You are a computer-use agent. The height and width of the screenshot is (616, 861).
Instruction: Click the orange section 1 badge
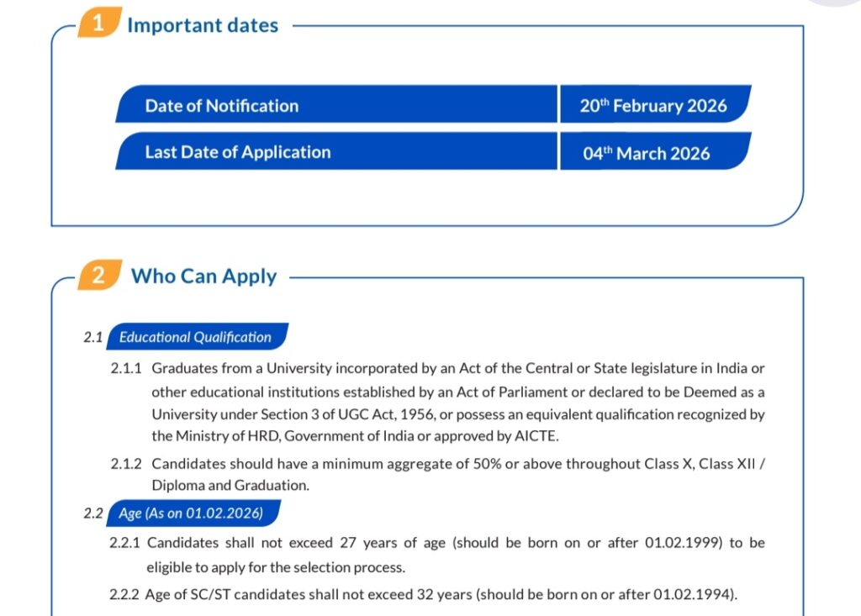pyautogui.click(x=98, y=24)
